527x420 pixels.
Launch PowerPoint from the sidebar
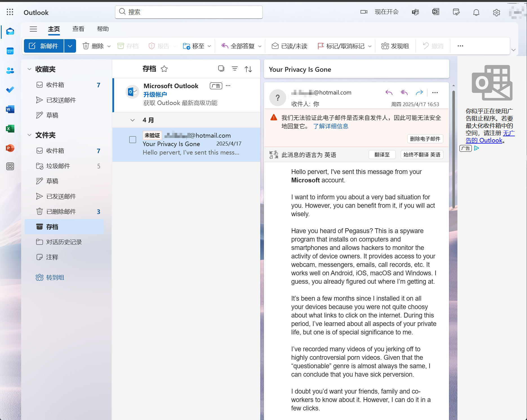click(10, 148)
